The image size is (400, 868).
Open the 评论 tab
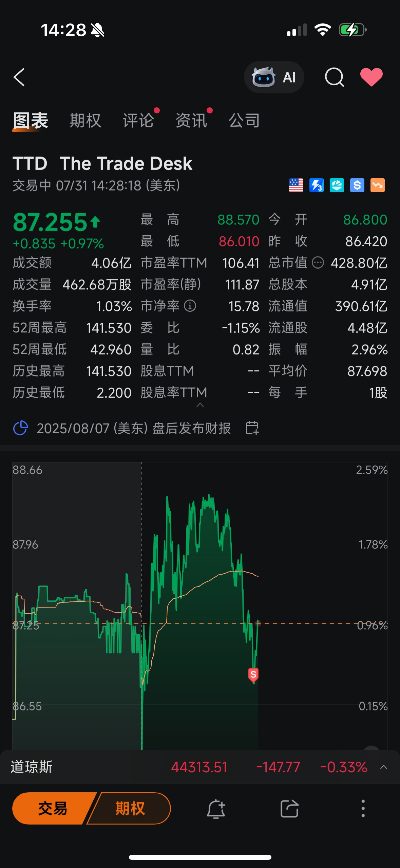pyautogui.click(x=138, y=121)
